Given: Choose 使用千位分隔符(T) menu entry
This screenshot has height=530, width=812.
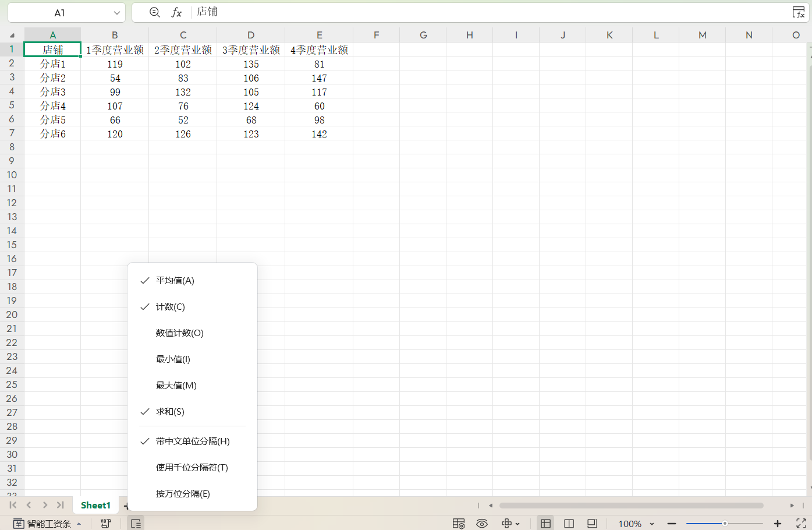Looking at the screenshot, I should click(x=192, y=468).
